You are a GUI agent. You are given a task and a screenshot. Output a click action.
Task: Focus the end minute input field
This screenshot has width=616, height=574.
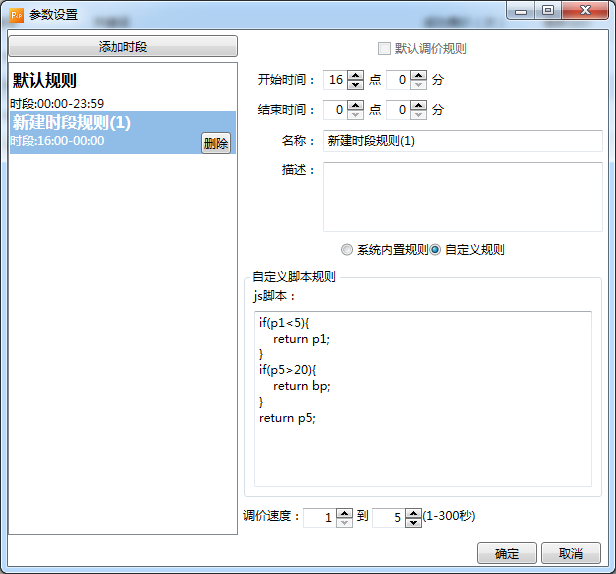(x=398, y=110)
